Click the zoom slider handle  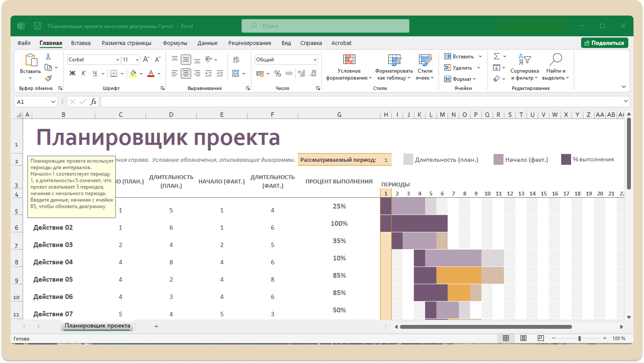pyautogui.click(x=579, y=339)
